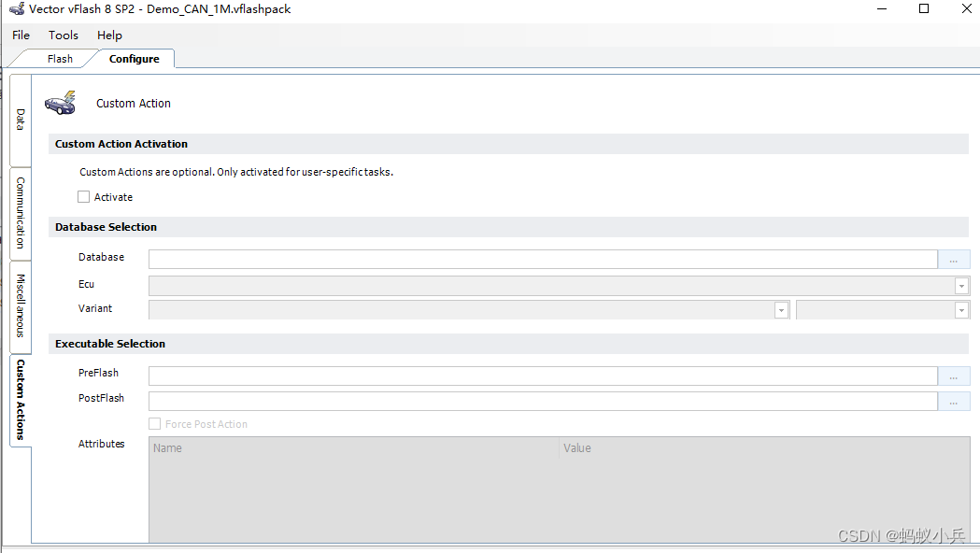
Task: Click the Custom Action car icon
Action: [61, 103]
